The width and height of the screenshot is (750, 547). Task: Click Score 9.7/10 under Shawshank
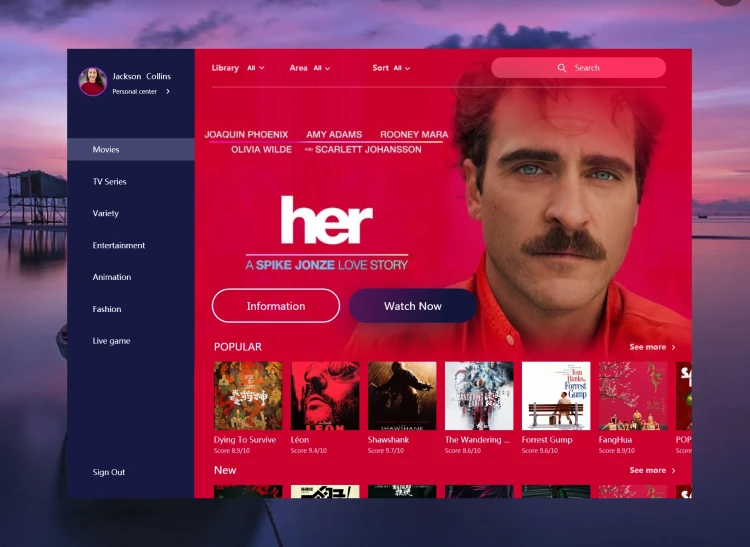click(386, 451)
